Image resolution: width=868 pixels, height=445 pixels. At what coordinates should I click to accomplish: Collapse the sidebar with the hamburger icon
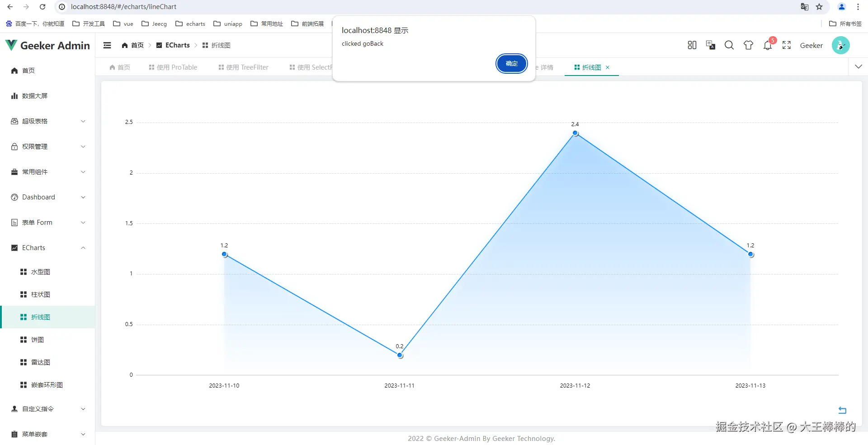pos(107,45)
